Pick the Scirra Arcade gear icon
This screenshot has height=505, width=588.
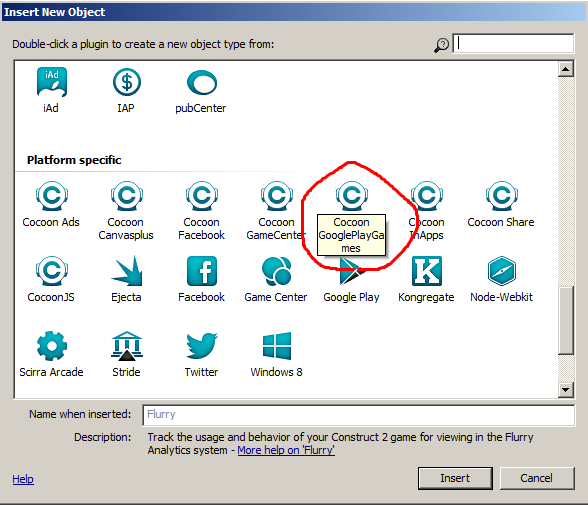(52, 346)
